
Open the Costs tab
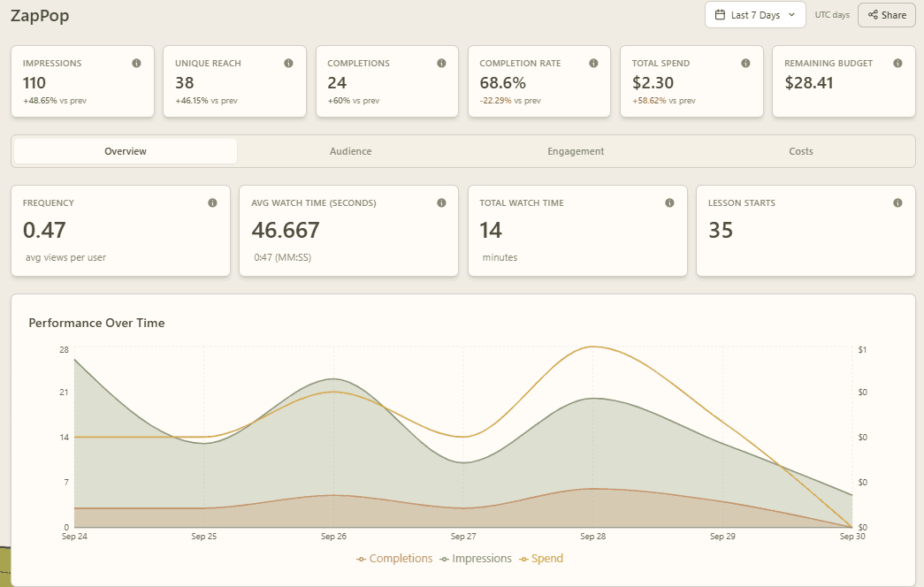[801, 151]
